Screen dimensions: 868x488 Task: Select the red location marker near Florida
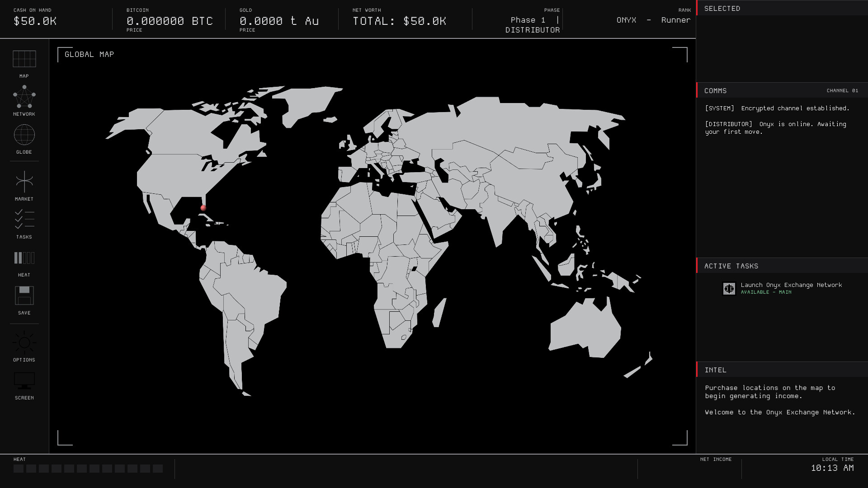click(203, 208)
